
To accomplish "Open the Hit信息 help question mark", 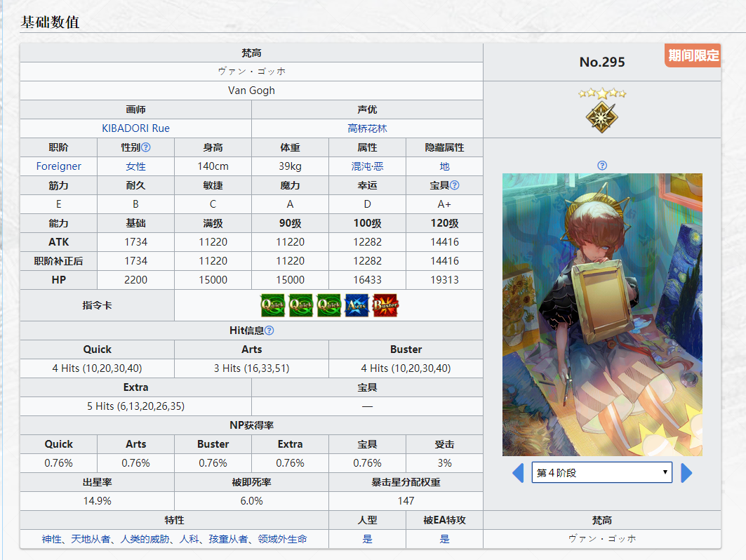I will [269, 331].
